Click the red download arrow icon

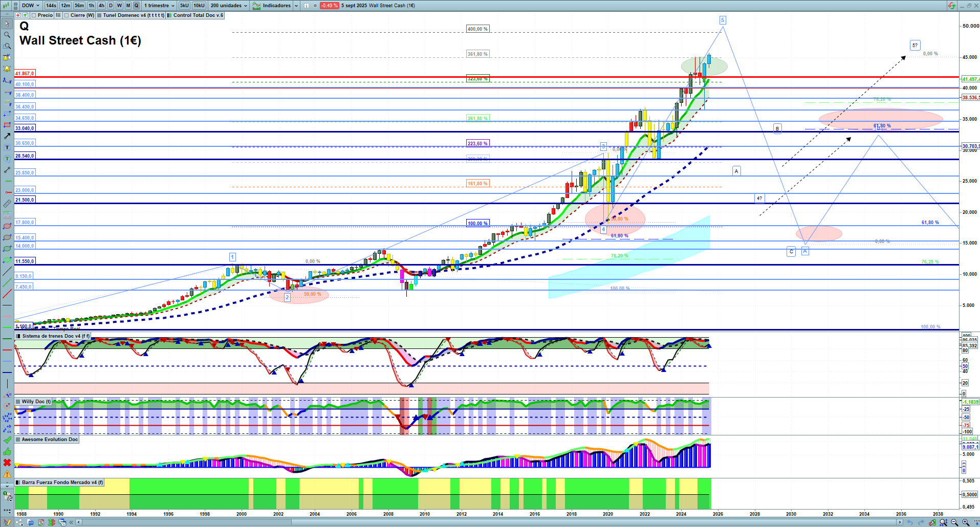[x=18, y=15]
